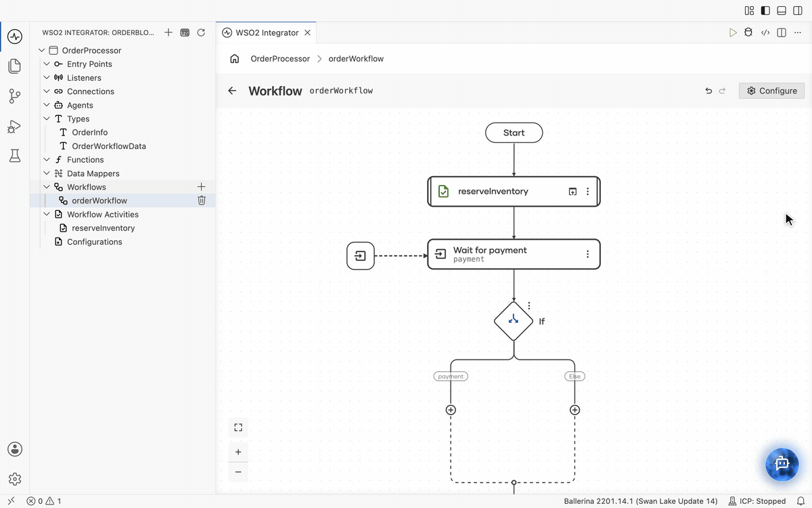Toggle the bottom panel visibility
Viewport: 812px width, 508px height.
[781, 11]
